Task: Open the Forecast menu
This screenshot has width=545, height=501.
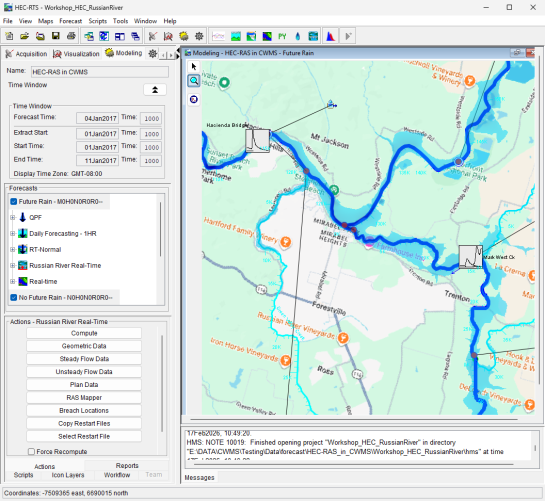Action: (71, 21)
